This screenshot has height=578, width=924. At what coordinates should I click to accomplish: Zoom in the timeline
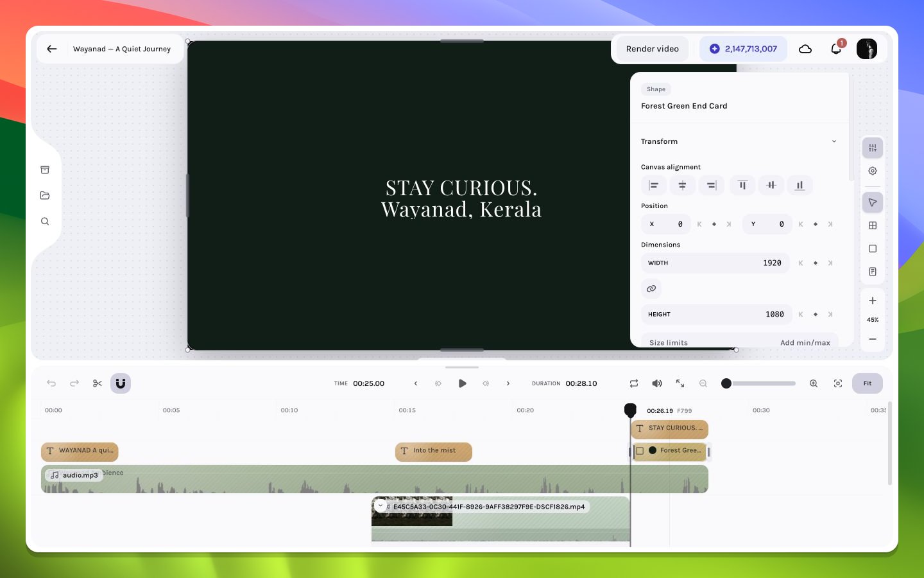click(x=814, y=383)
